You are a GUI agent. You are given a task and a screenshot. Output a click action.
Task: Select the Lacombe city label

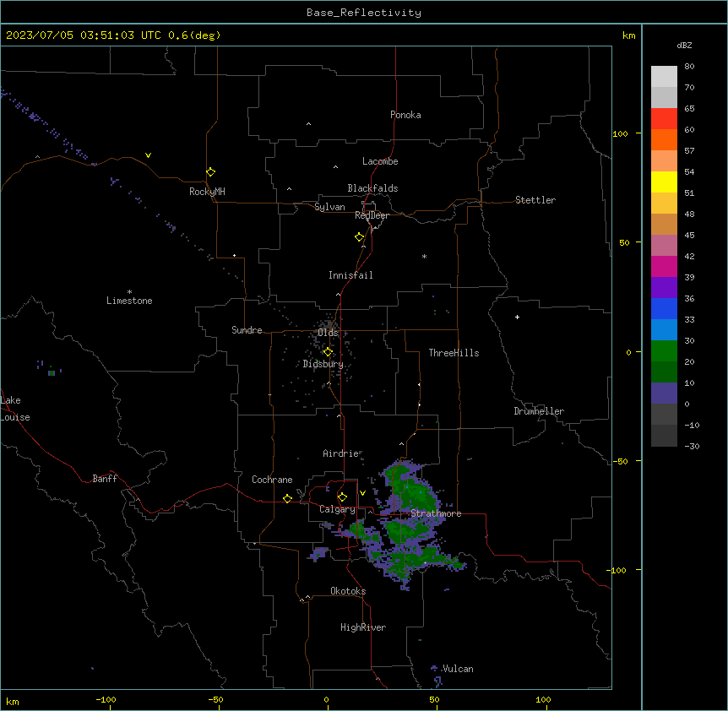[380, 161]
